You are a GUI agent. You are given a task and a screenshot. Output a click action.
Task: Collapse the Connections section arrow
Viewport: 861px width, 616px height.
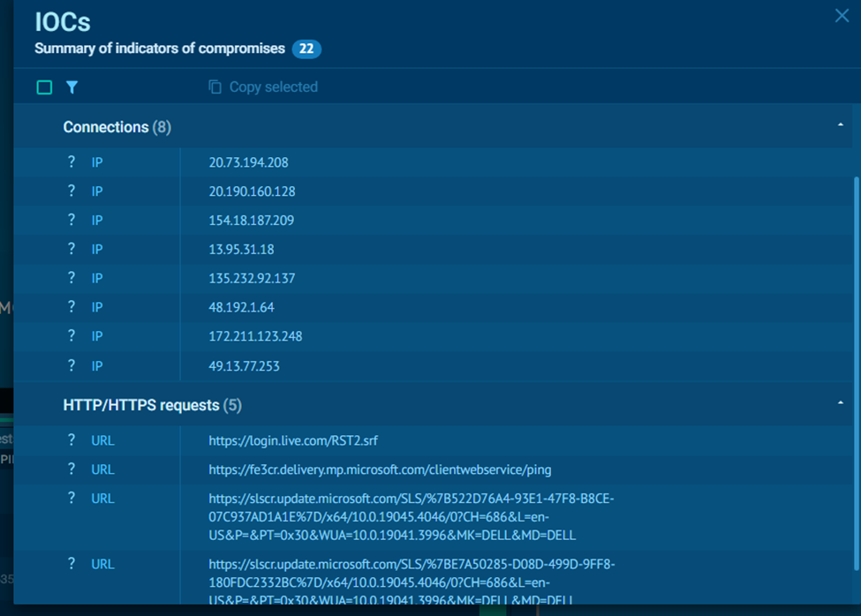(840, 125)
